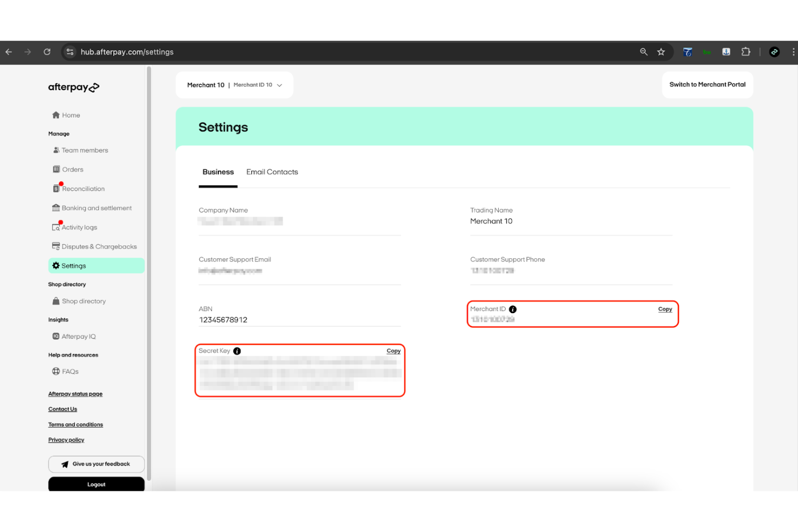Select the Home icon in the sidebar

click(x=56, y=115)
